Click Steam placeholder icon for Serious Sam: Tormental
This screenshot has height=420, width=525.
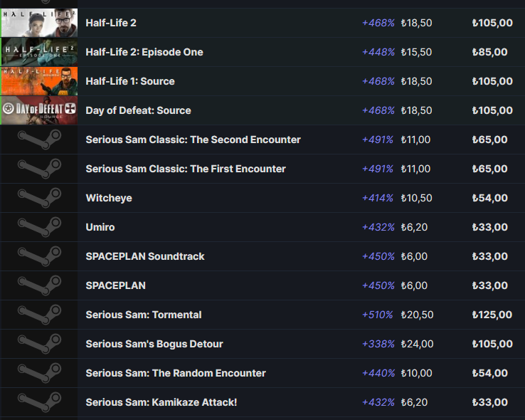(x=40, y=315)
